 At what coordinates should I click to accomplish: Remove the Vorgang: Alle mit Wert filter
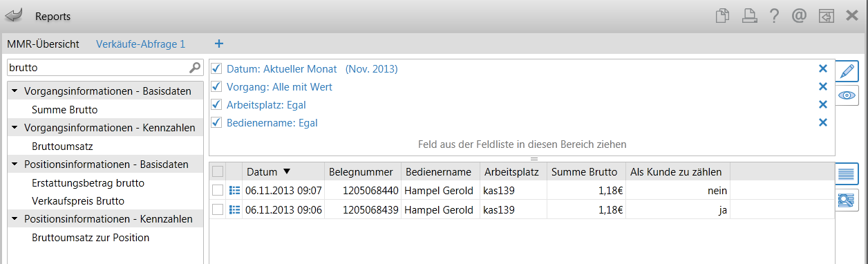click(822, 86)
